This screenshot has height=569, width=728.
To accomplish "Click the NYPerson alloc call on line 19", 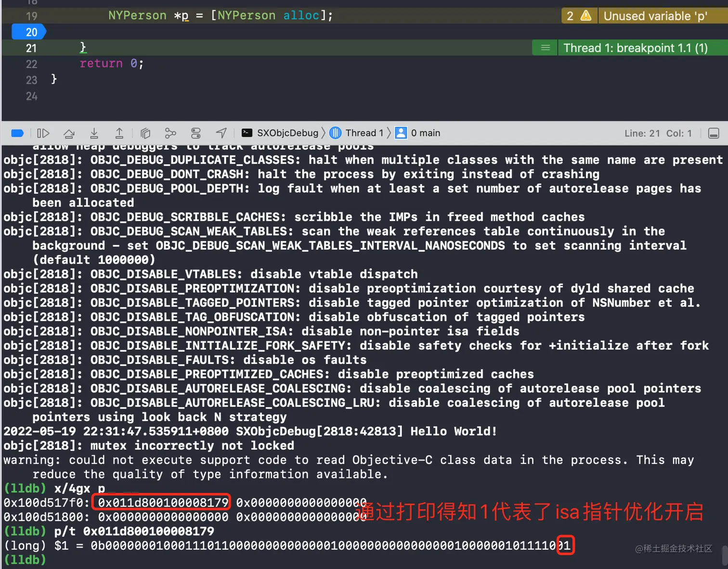I will pyautogui.click(x=272, y=15).
